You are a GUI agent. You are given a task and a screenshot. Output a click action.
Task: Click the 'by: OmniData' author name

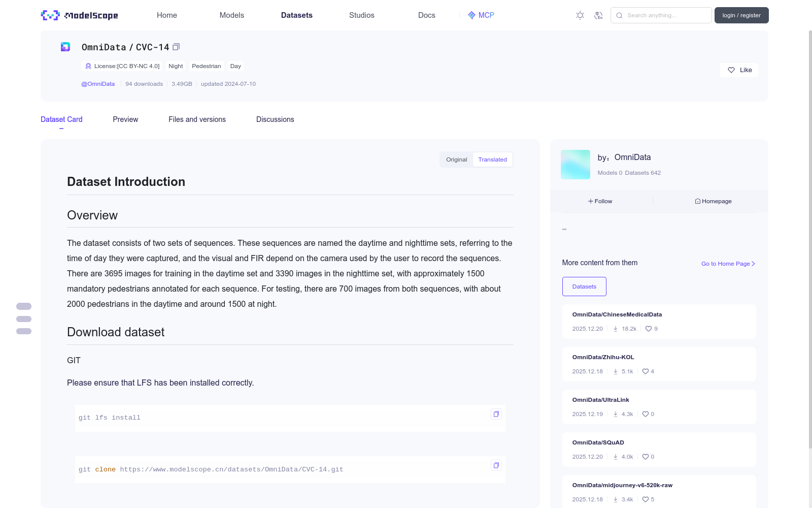coord(624,157)
